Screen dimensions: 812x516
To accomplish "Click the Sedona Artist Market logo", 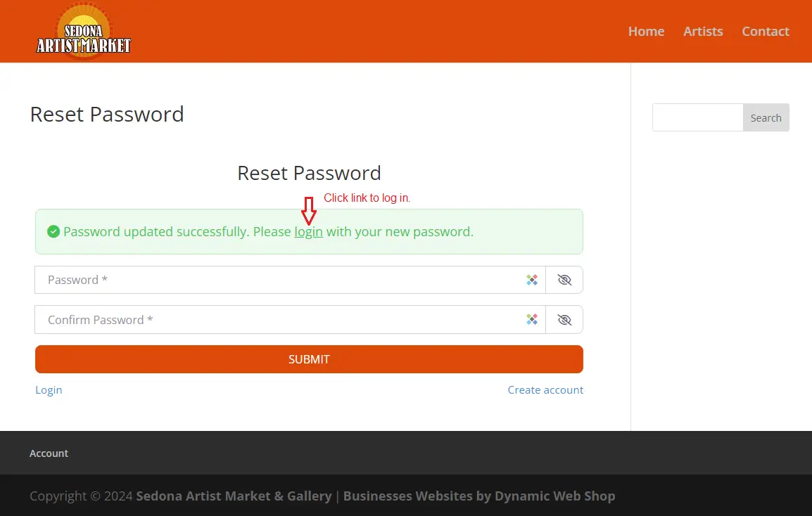I will (84, 32).
